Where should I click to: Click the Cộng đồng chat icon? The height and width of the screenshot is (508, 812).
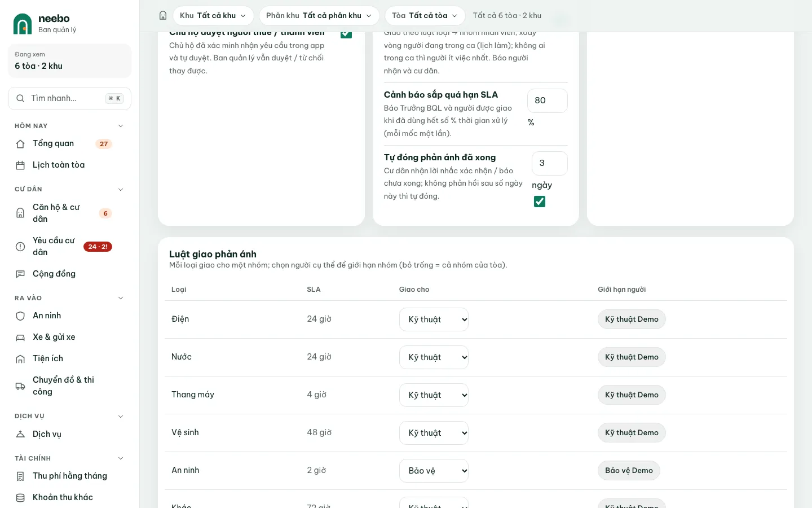pyautogui.click(x=20, y=274)
